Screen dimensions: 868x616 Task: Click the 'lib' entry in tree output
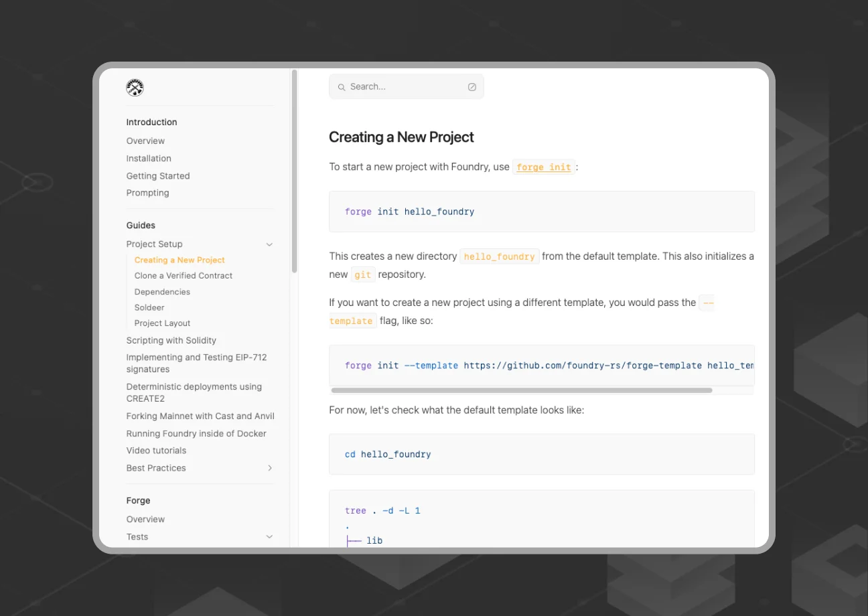coord(374,540)
